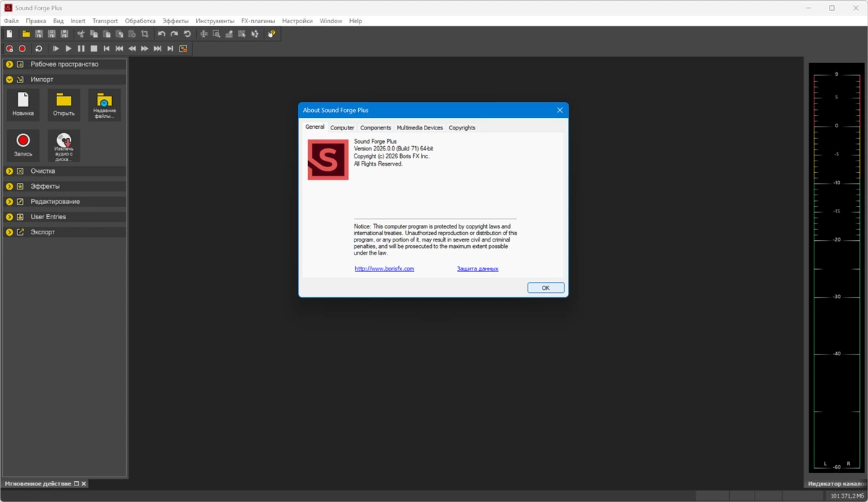Screen dimensions: 868x502
Task: Float the Мгновенное действие panel via square icon
Action: 77,483
